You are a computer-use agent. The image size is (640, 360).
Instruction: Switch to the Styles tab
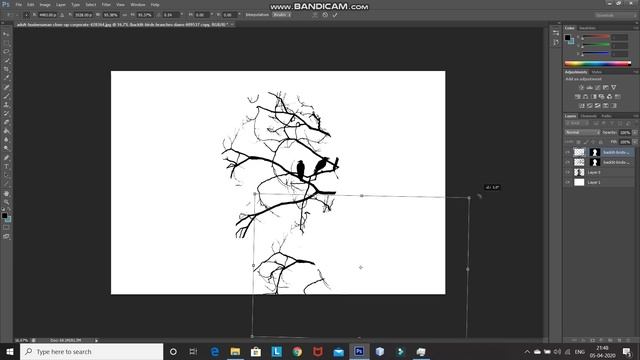597,72
